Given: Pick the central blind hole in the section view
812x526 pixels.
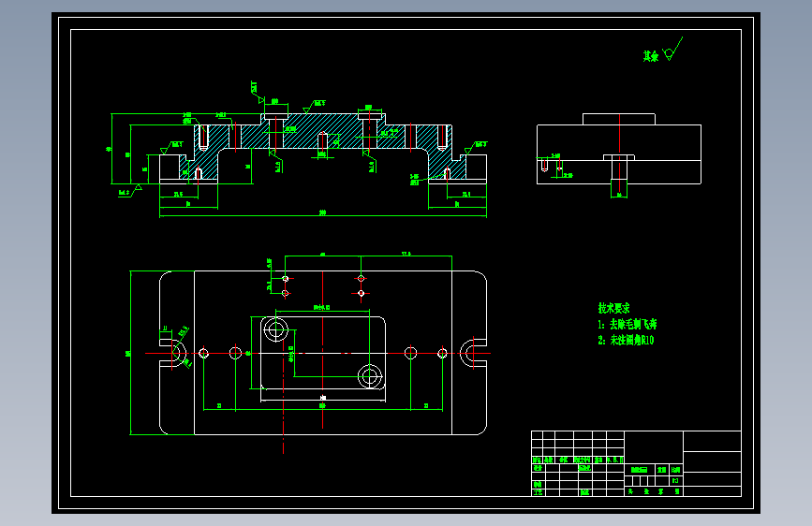Looking at the screenshot, I should tap(322, 140).
